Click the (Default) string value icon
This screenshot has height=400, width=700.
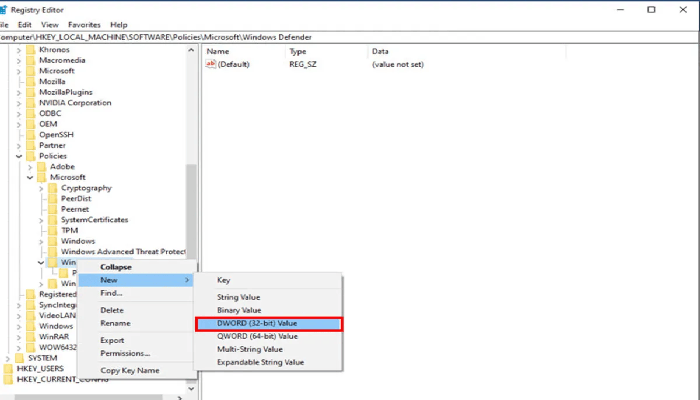tap(211, 64)
